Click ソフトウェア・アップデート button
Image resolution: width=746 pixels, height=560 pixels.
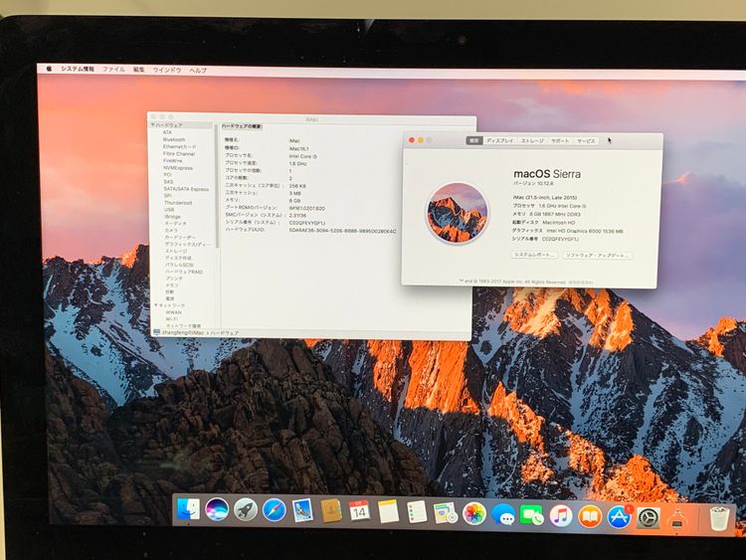[597, 256]
